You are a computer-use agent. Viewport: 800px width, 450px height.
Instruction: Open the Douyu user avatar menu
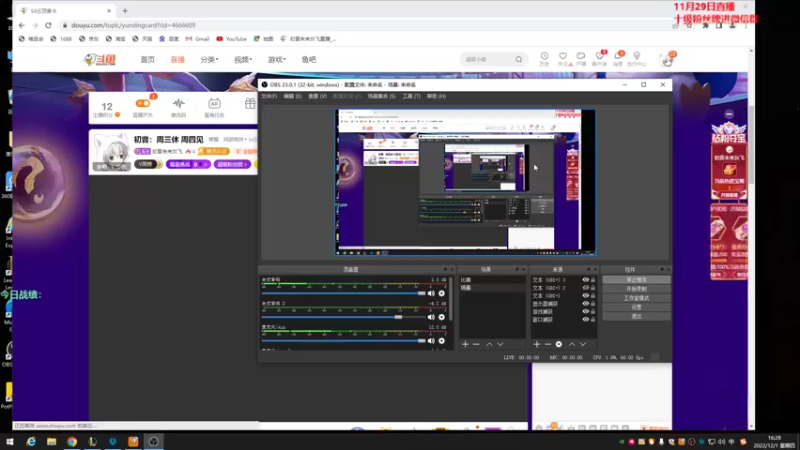tap(667, 60)
